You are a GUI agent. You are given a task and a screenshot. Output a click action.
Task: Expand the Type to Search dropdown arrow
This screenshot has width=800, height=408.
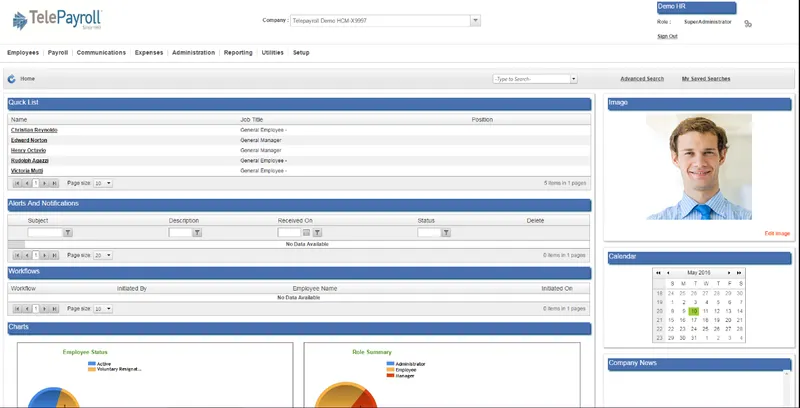point(573,79)
